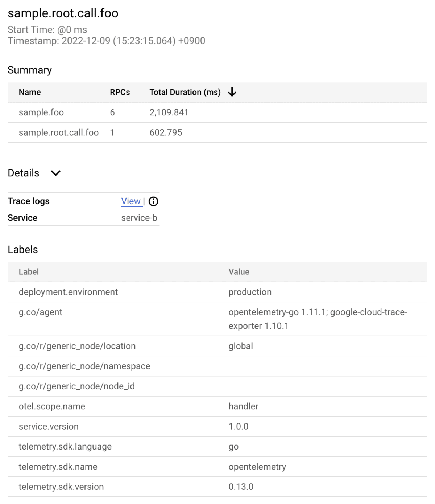Screen dimensions: 435x504
Task: Click the opentelemetry sdk name value
Action: tap(257, 467)
